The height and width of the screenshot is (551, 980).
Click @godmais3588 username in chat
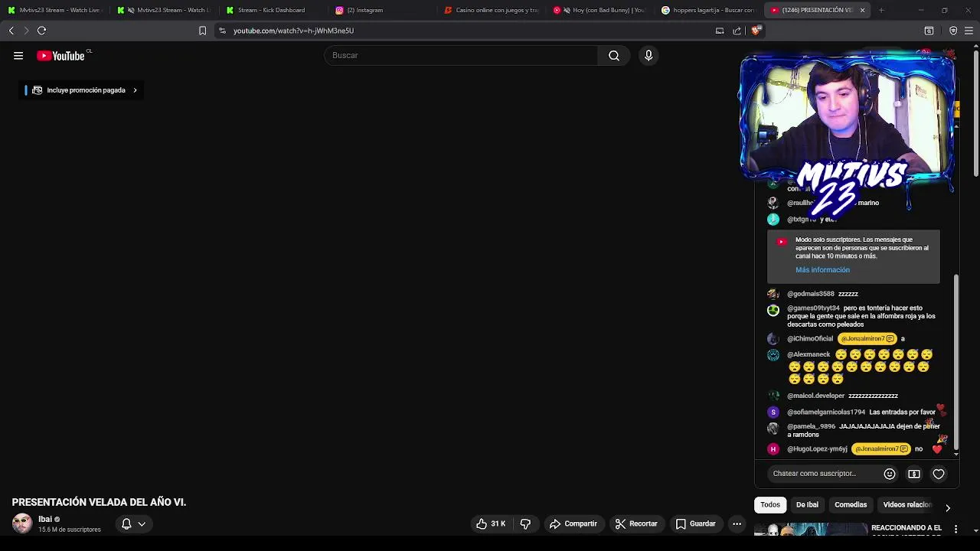point(811,294)
